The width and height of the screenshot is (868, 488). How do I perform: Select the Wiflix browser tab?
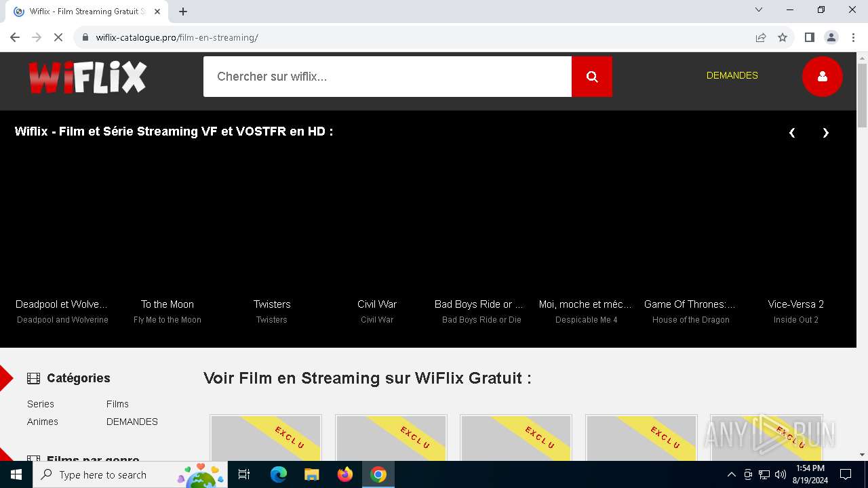(x=86, y=12)
